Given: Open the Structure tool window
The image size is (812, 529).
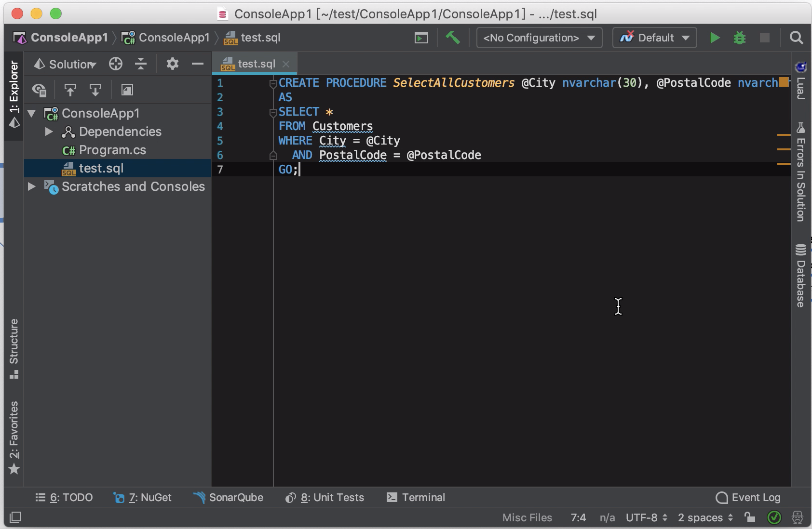Looking at the screenshot, I should click(x=14, y=349).
